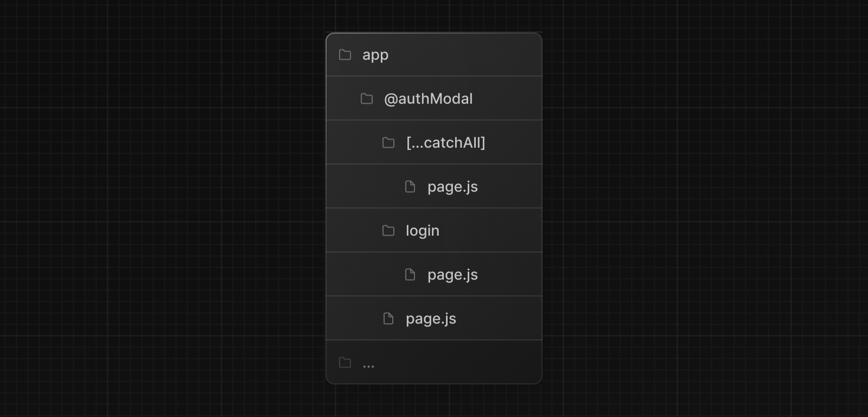Image resolution: width=868 pixels, height=417 pixels.
Task: Select the [...catchAll] folder label
Action: [445, 143]
